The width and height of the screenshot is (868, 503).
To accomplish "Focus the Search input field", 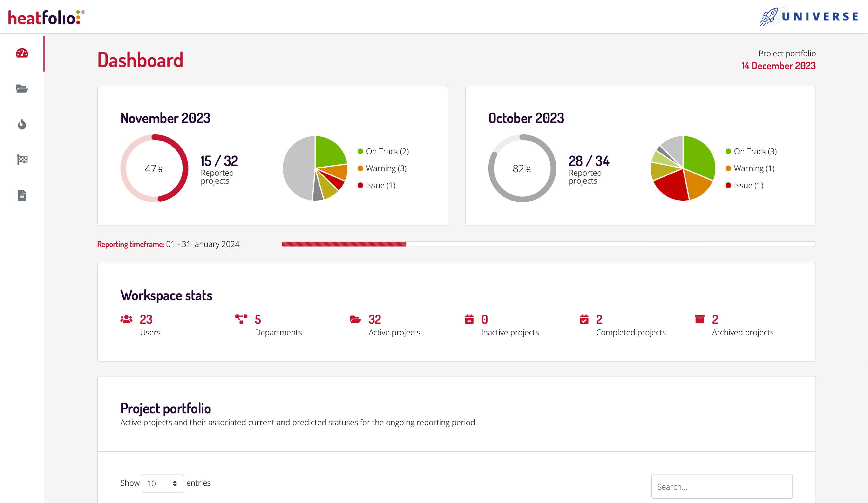I will click(x=722, y=486).
